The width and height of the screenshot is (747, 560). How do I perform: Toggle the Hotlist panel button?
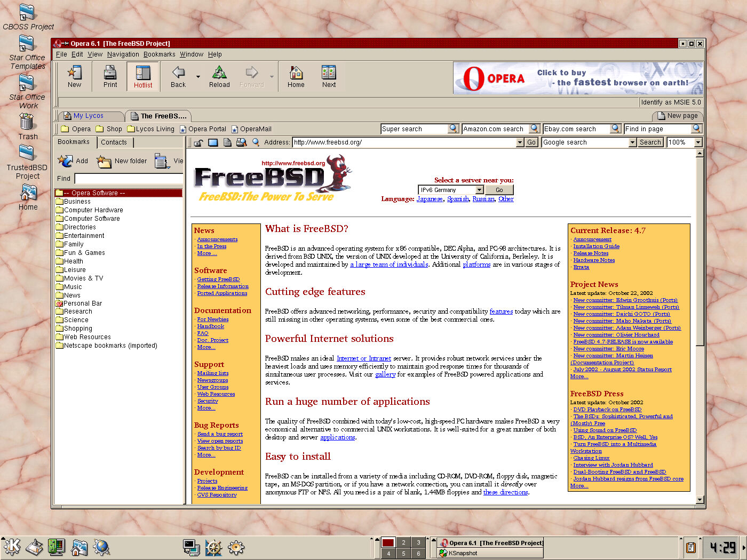pyautogui.click(x=143, y=76)
